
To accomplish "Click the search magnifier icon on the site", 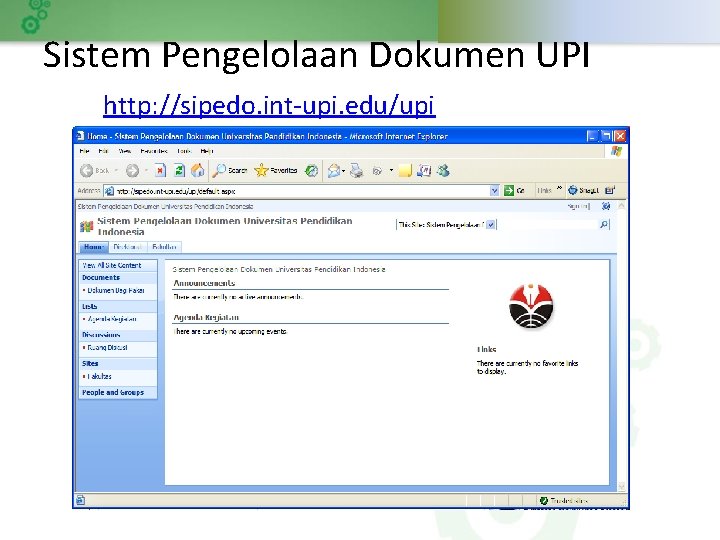I will click(x=604, y=225).
